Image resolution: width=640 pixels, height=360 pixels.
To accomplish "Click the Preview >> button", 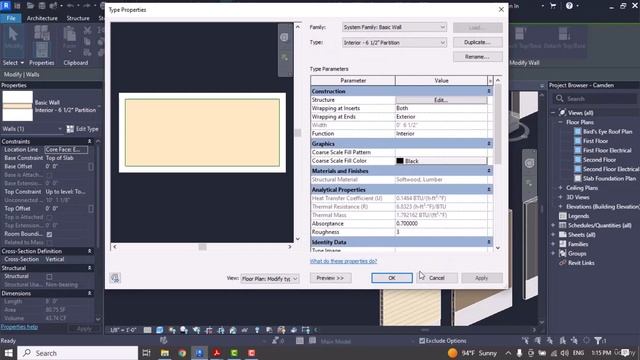I will tap(330, 278).
